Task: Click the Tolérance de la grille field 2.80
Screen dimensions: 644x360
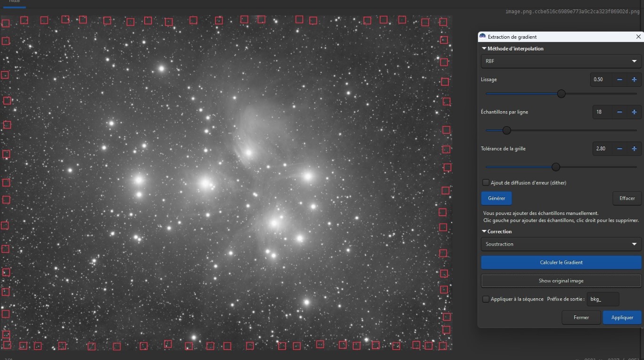Action: click(602, 149)
